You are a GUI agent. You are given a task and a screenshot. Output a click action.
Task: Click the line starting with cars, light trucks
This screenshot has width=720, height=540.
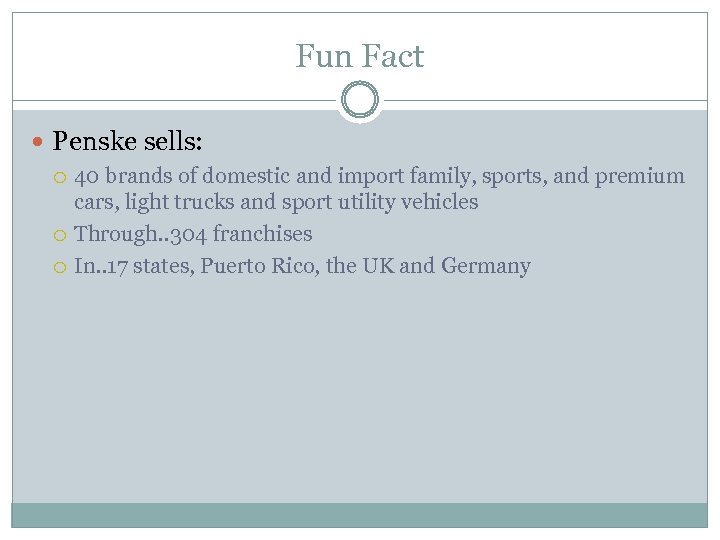click(276, 202)
